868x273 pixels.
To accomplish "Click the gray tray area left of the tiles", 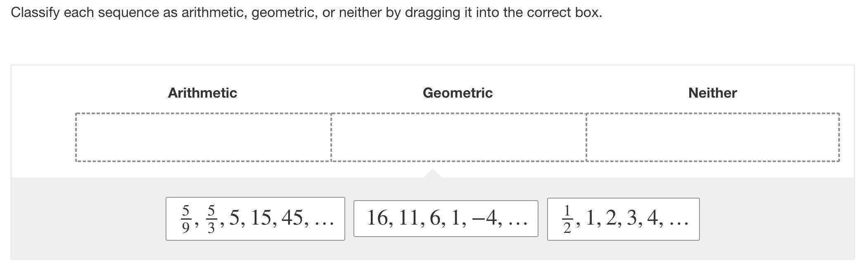I will coord(87,218).
